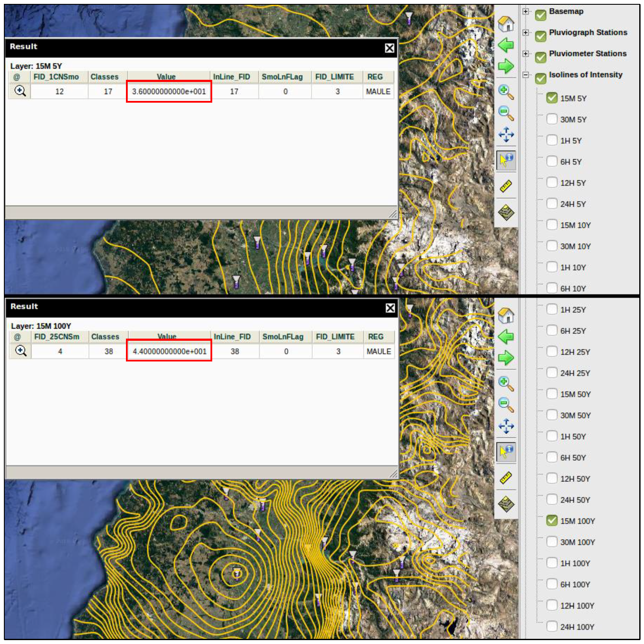
Task: Activate the pan tool in lower toolbar
Action: pyautogui.click(x=506, y=426)
